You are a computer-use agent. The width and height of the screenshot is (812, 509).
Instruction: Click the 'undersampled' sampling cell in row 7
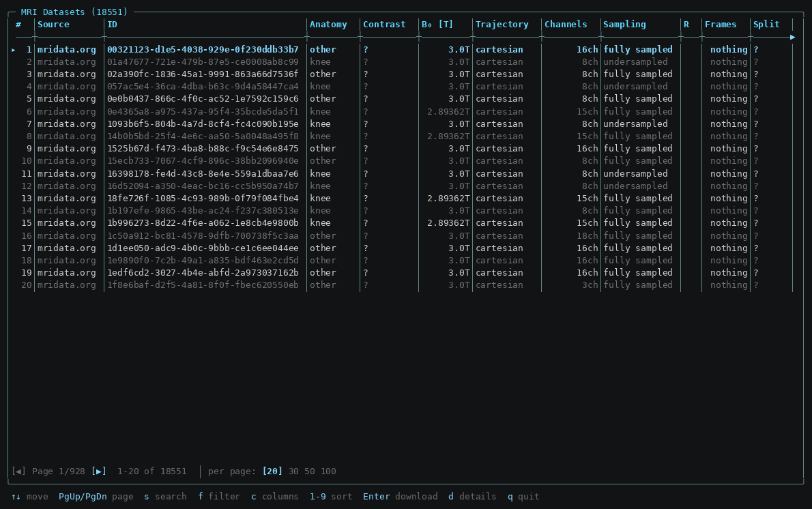point(635,124)
